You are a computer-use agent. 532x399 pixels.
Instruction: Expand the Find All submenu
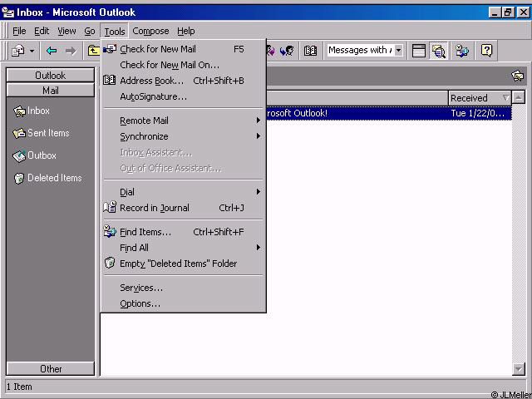click(183, 248)
